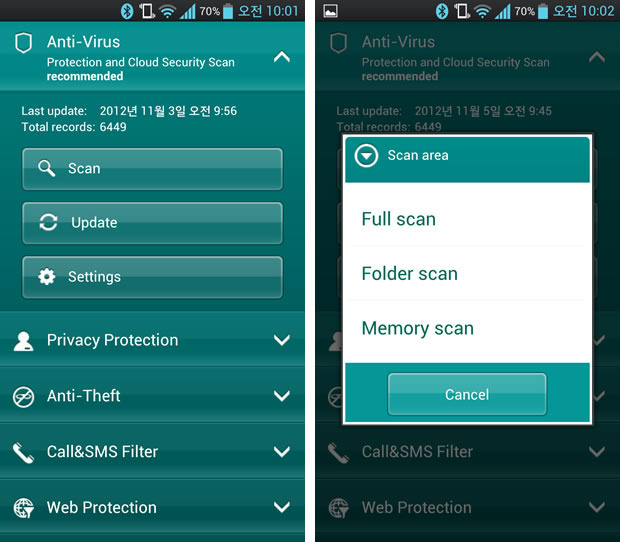Tap the Update button
The height and width of the screenshot is (542, 620).
(152, 223)
